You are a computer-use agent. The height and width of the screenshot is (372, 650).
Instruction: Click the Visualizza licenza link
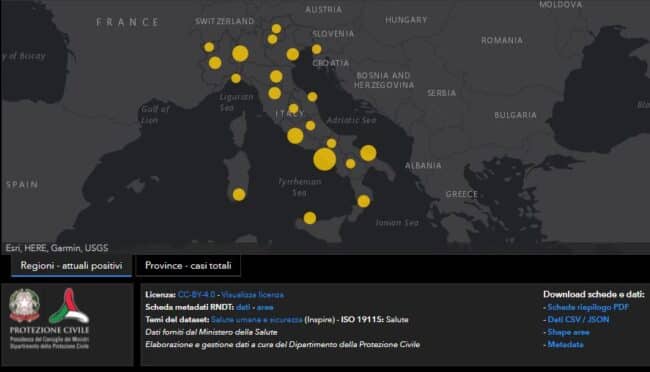tap(252, 295)
